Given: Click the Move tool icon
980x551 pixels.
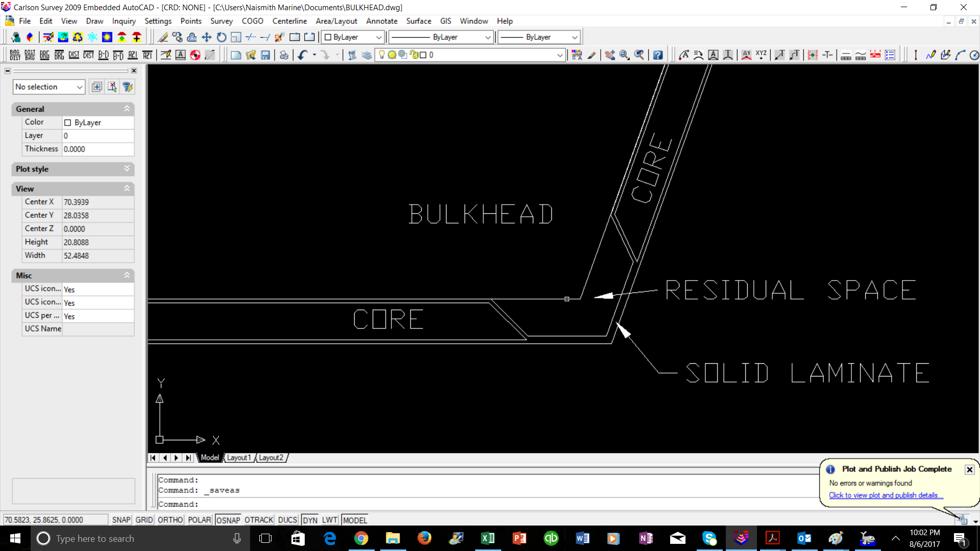Looking at the screenshot, I should coord(207,37).
